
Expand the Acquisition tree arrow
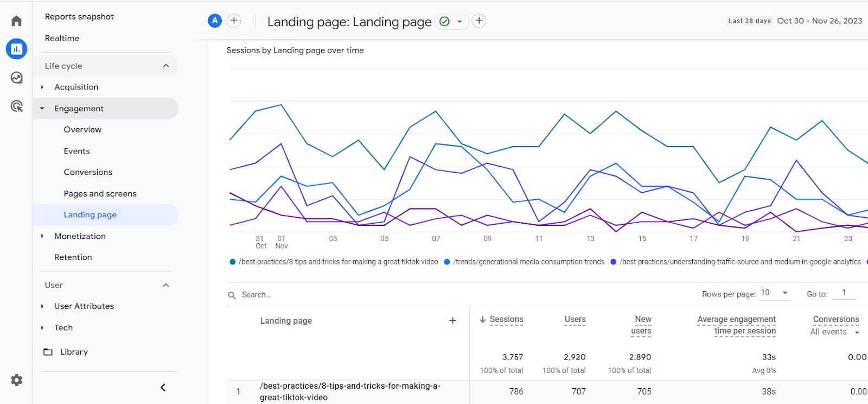click(42, 87)
